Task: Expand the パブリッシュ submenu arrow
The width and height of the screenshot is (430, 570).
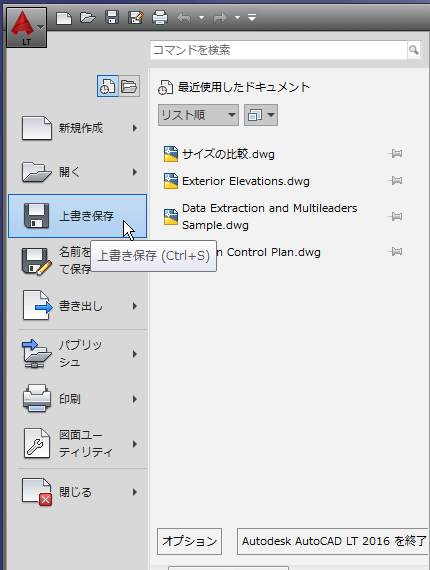Action: click(135, 354)
